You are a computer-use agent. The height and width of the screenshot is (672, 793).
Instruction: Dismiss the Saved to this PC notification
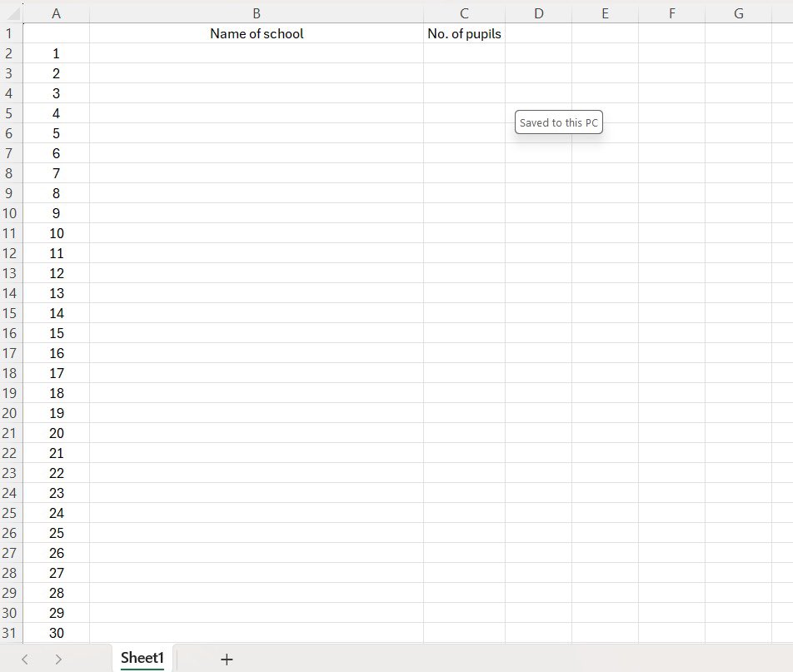point(558,122)
